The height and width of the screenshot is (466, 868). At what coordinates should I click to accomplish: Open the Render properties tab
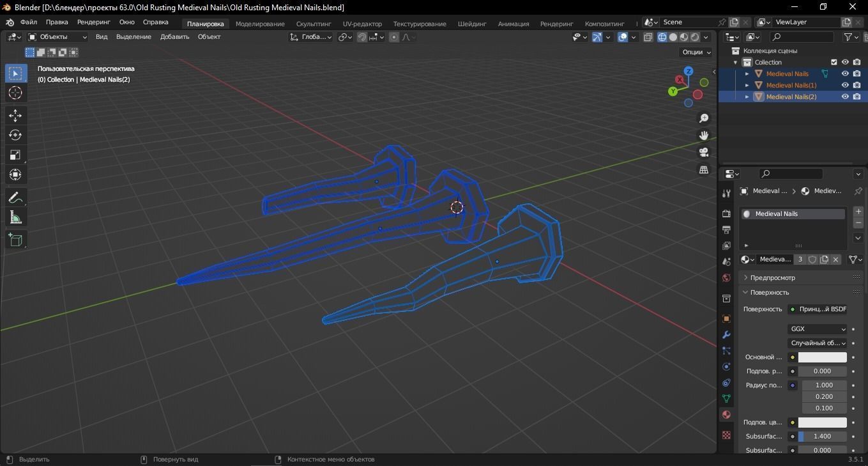726,213
